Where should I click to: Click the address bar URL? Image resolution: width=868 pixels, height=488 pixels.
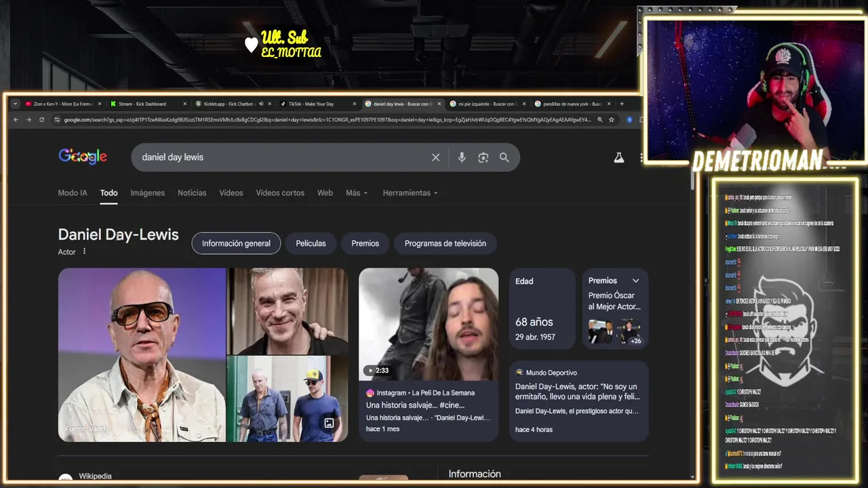click(x=327, y=119)
